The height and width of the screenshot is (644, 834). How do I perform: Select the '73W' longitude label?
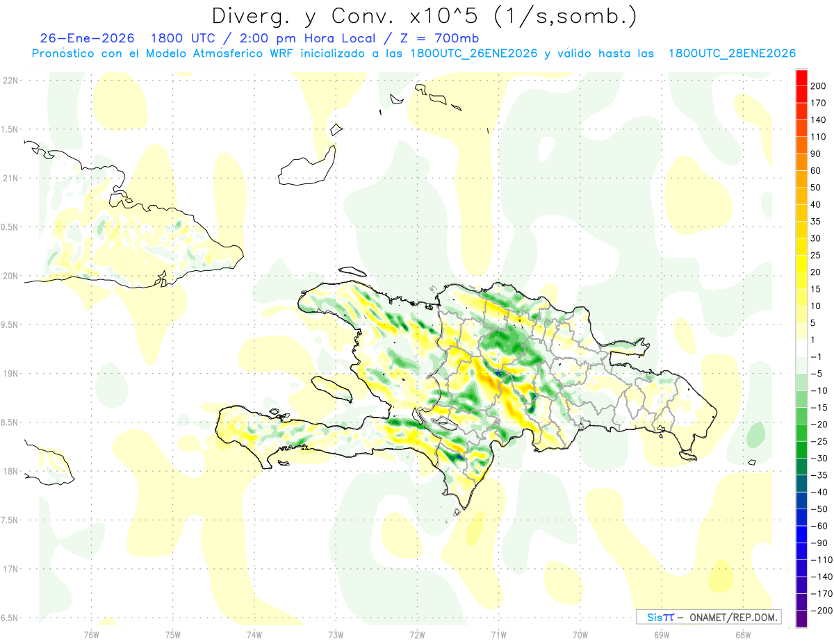coord(336,634)
